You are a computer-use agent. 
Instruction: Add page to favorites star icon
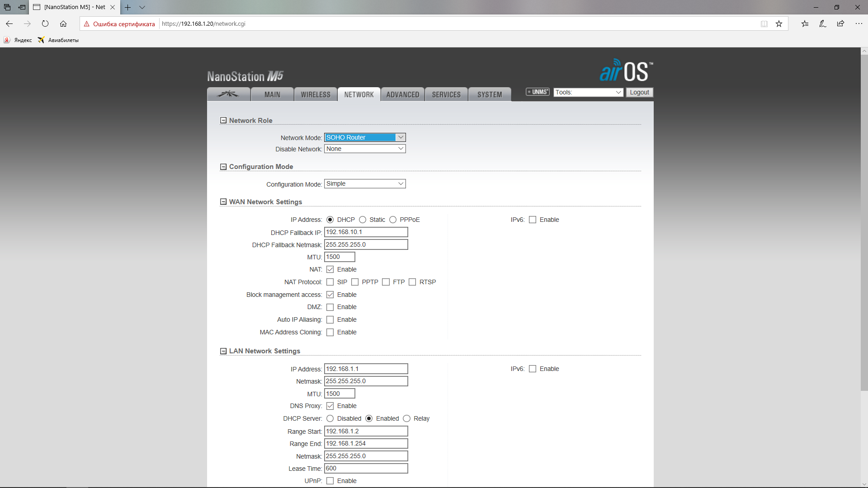point(779,24)
